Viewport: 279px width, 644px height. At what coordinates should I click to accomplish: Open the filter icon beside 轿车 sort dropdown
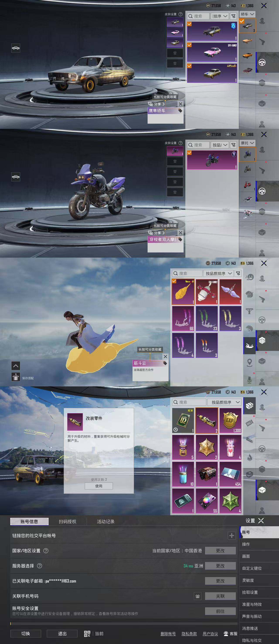(233, 16)
